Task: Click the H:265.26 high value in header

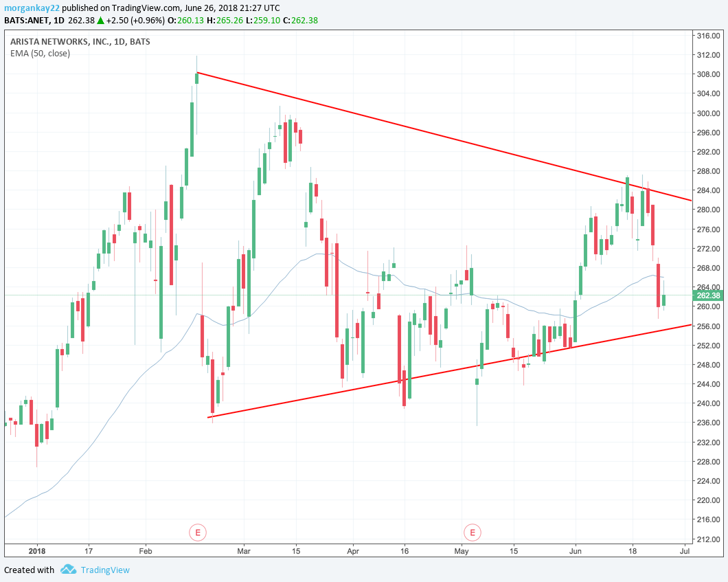Action: 225,21
